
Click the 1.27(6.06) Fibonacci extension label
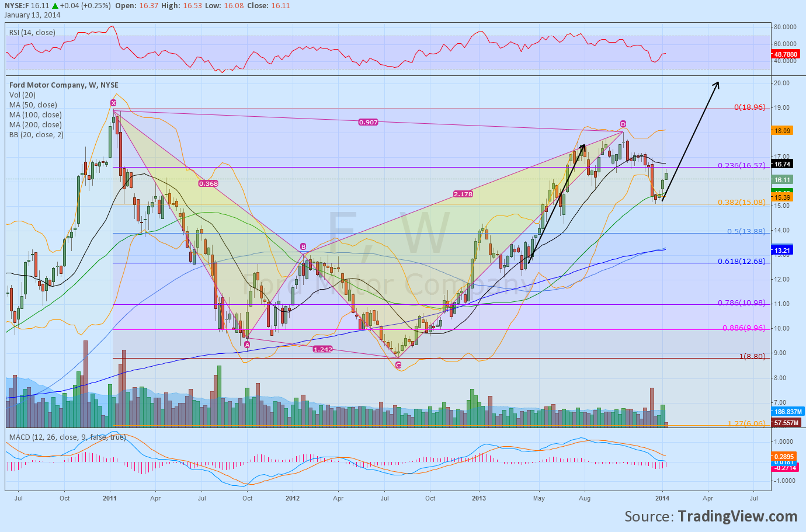click(x=746, y=424)
